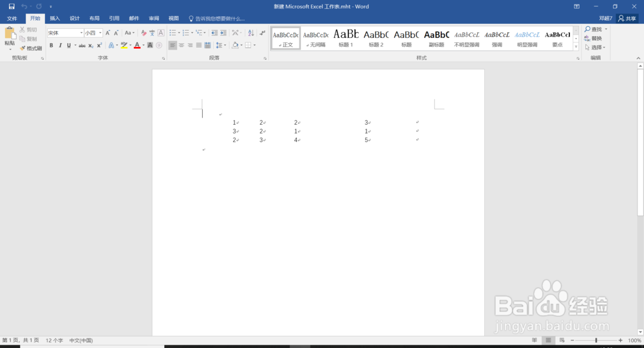Increase font size with the grow font icon
The height and width of the screenshot is (348, 644).
point(108,33)
